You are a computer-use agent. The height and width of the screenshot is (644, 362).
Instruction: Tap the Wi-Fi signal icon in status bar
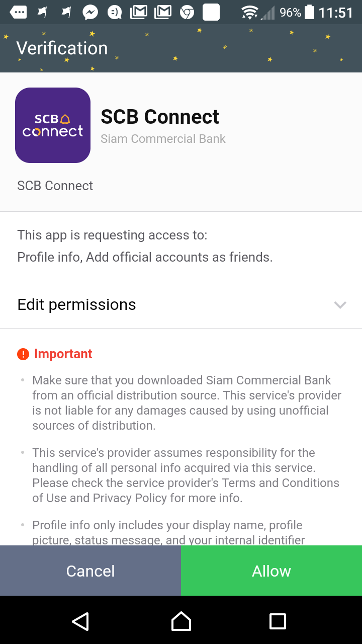(x=249, y=12)
